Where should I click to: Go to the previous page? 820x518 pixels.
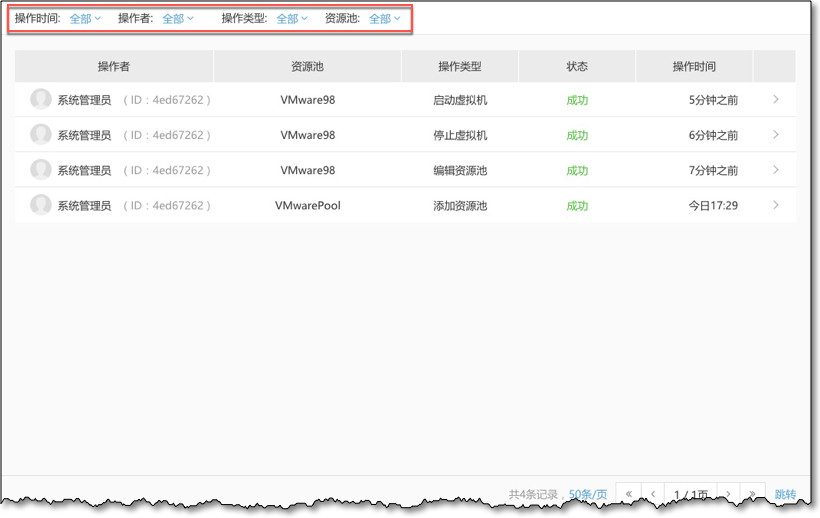tap(653, 493)
